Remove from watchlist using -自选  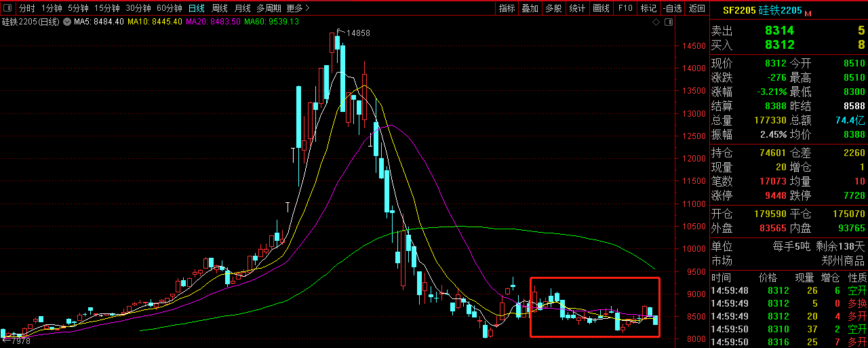(x=673, y=8)
